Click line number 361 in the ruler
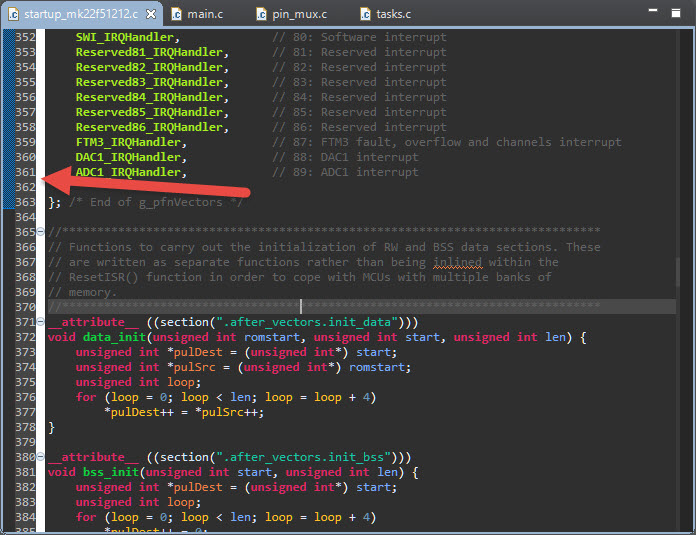This screenshot has width=696, height=535. pyautogui.click(x=26, y=172)
